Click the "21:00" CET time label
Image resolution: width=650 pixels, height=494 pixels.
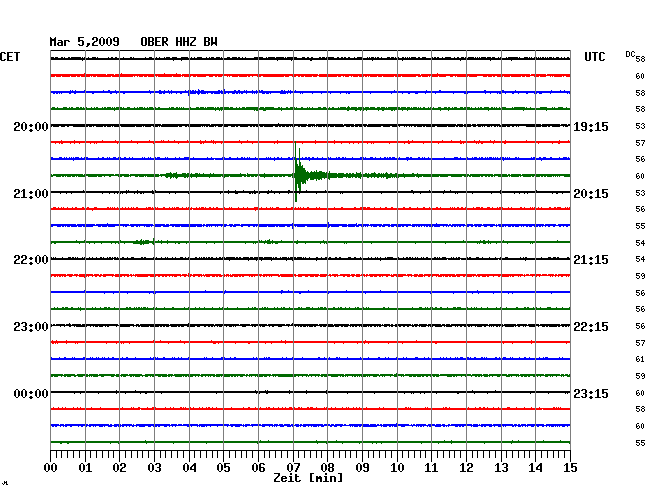(31, 194)
